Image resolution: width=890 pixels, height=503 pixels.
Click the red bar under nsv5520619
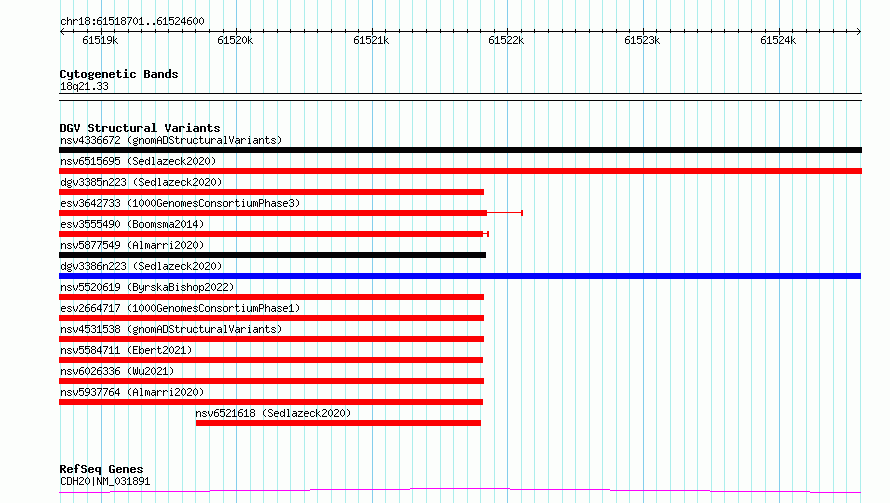tap(271, 297)
